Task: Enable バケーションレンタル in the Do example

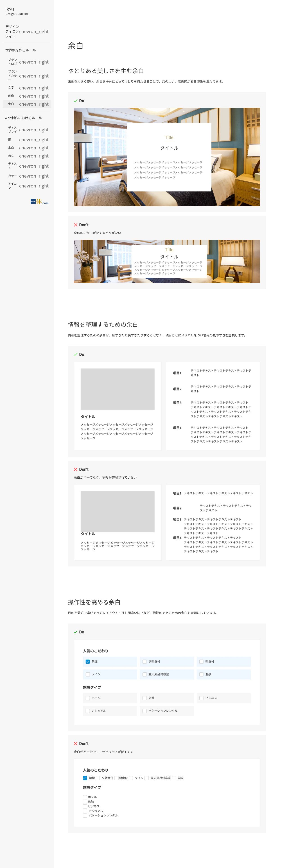Action: coord(145,711)
